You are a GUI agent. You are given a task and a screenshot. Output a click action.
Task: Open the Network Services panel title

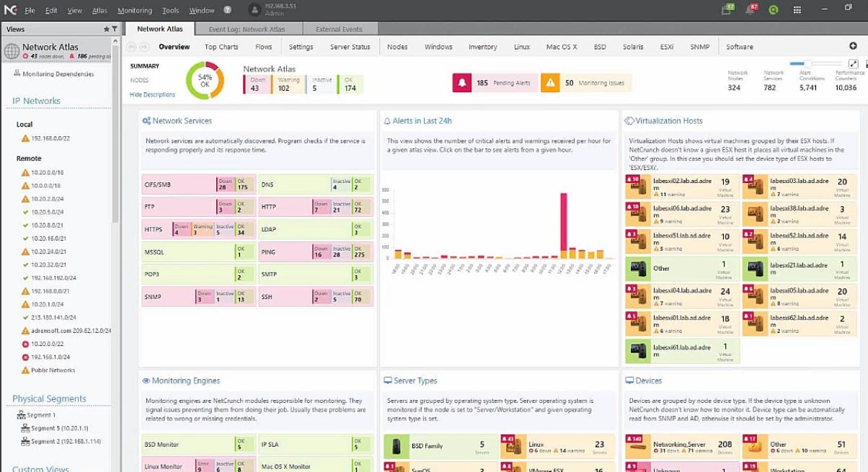pyautogui.click(x=182, y=121)
